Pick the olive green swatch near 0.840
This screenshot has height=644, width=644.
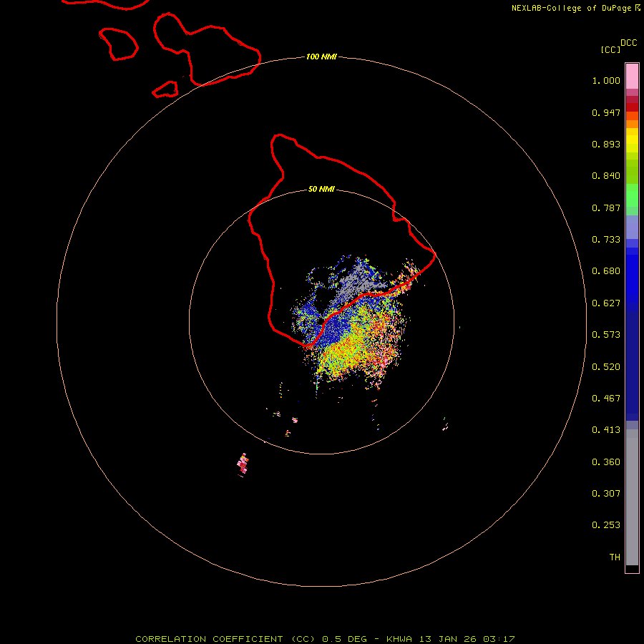click(632, 172)
